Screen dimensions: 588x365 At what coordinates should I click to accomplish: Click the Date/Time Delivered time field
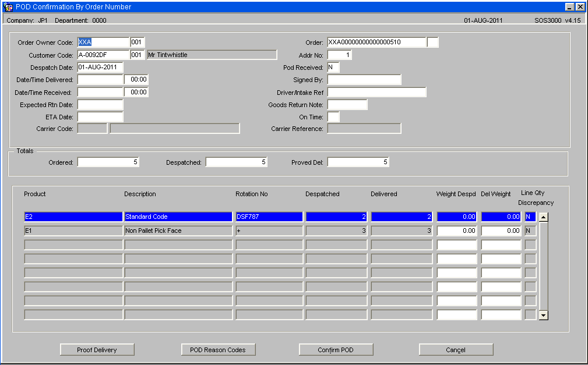click(136, 79)
